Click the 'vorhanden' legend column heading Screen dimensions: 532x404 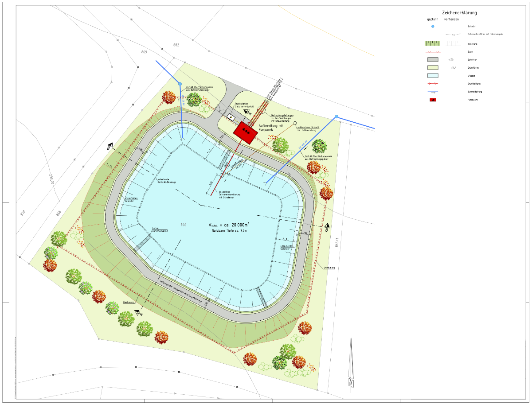451,19
